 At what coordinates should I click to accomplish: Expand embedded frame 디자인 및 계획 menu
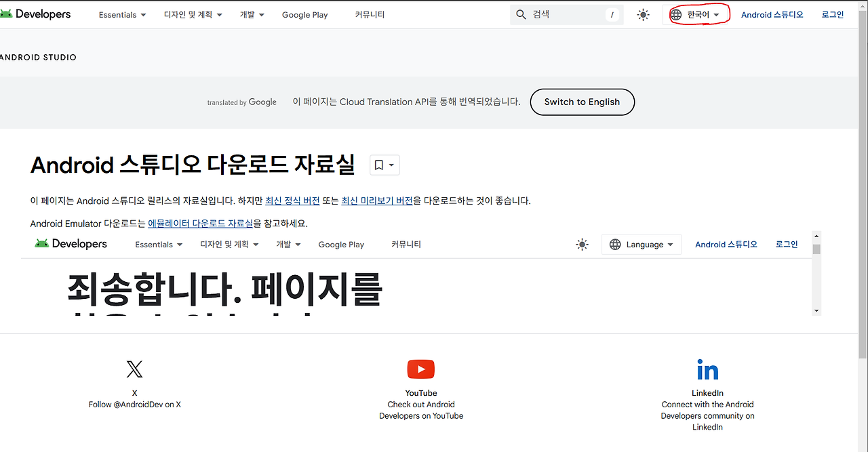(x=230, y=245)
